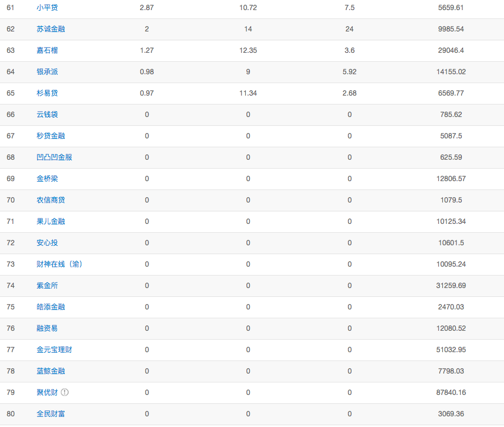This screenshot has height=427, width=504.
Task: Select the 蓝鲸金融 platform link
Action: (51, 371)
